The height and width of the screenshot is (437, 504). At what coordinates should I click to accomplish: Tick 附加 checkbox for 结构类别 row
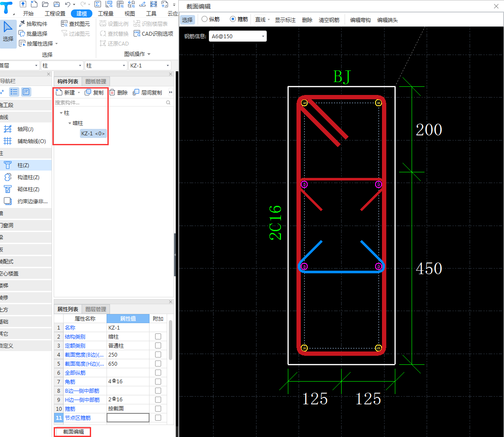[x=158, y=336]
